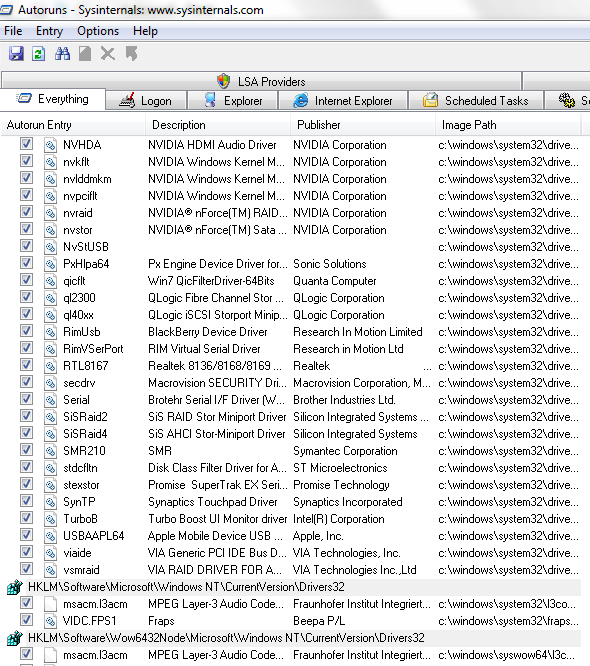
Task: Click the driver icon beside SMR210
Action: pyautogui.click(x=51, y=451)
